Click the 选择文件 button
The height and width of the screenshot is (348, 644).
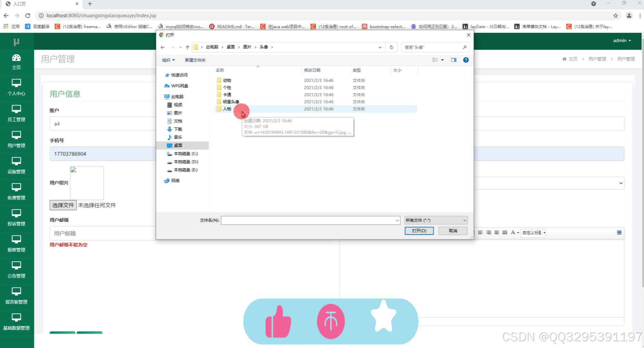63,205
